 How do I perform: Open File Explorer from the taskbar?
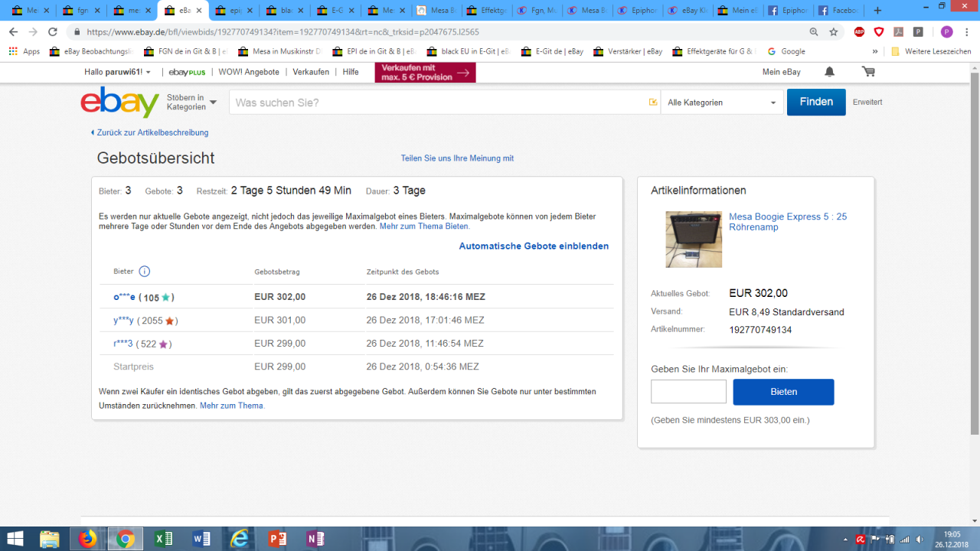50,539
